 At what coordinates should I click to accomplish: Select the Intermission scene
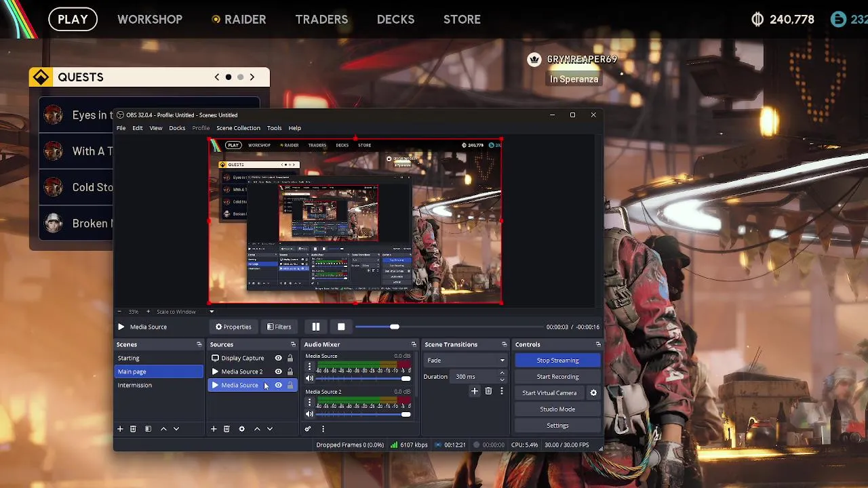click(x=159, y=385)
